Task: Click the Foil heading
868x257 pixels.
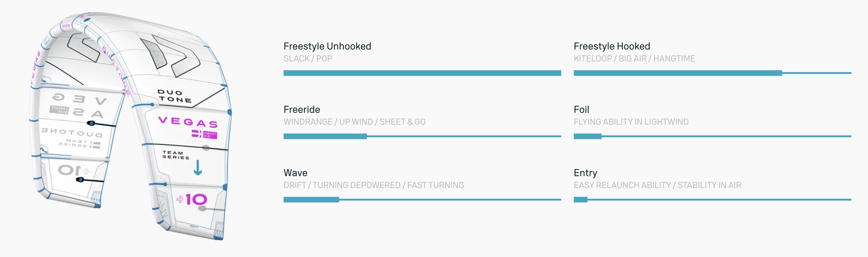Action: click(x=581, y=109)
